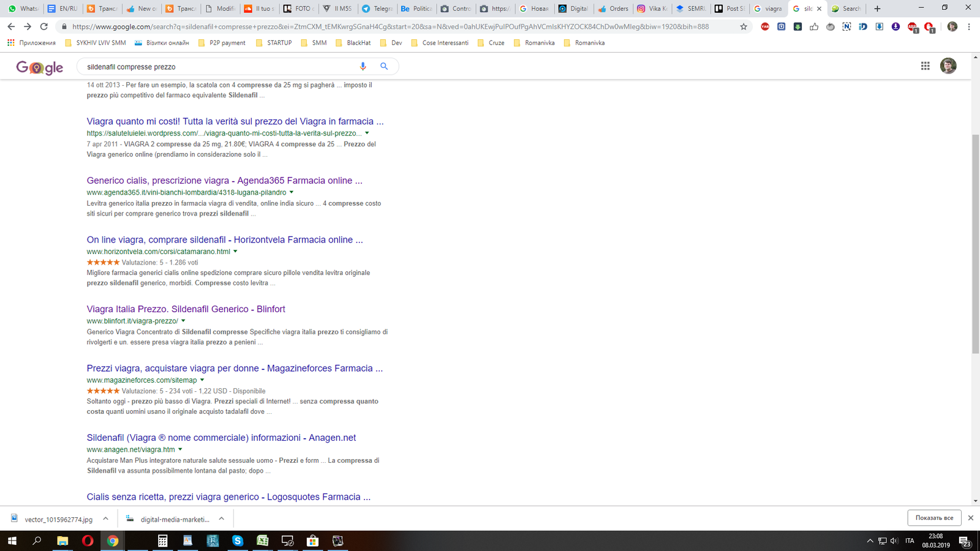Expand the agenda365.it result URL arrow
This screenshot has width=980, height=551.
[x=292, y=192]
